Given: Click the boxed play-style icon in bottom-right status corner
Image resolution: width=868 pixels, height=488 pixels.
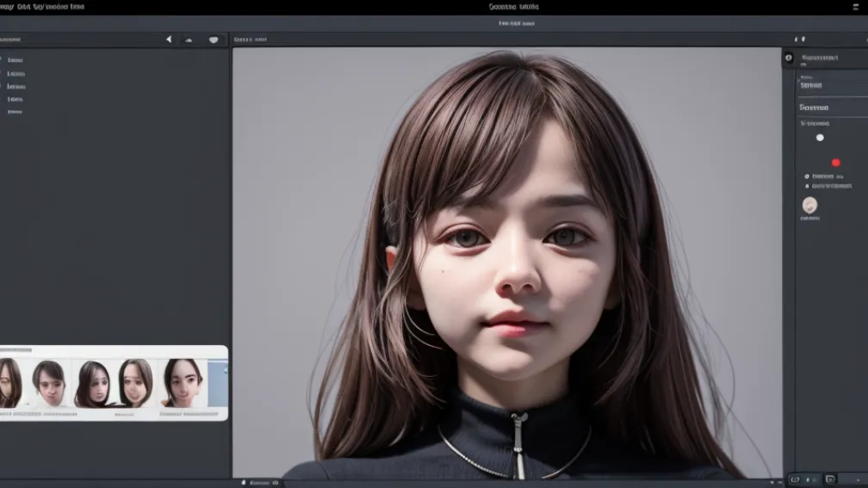Looking at the screenshot, I should click(x=830, y=479).
